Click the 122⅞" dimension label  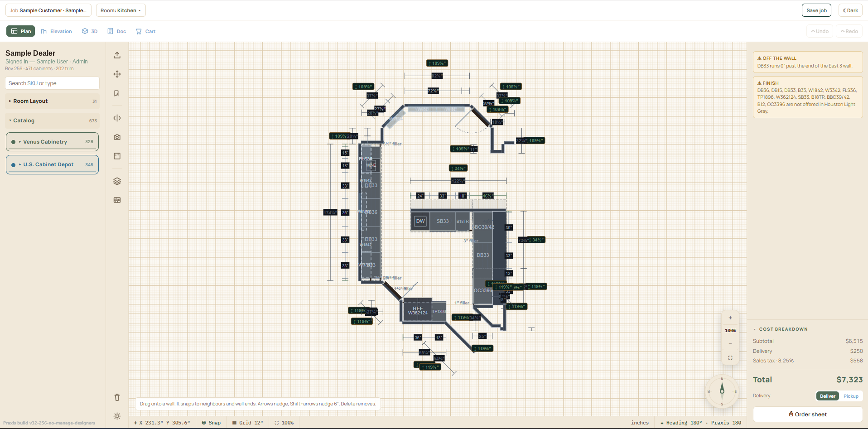tap(458, 181)
